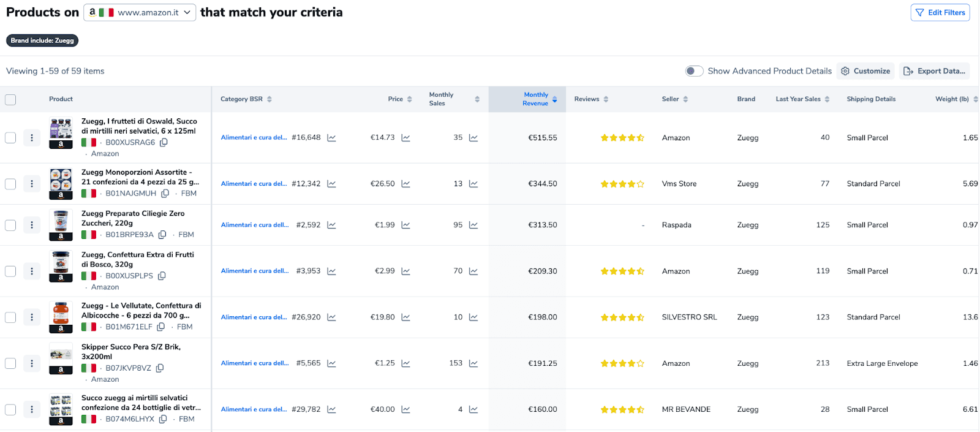Copy ASIN B01M671ELF
The height and width of the screenshot is (432, 980).
161,327
